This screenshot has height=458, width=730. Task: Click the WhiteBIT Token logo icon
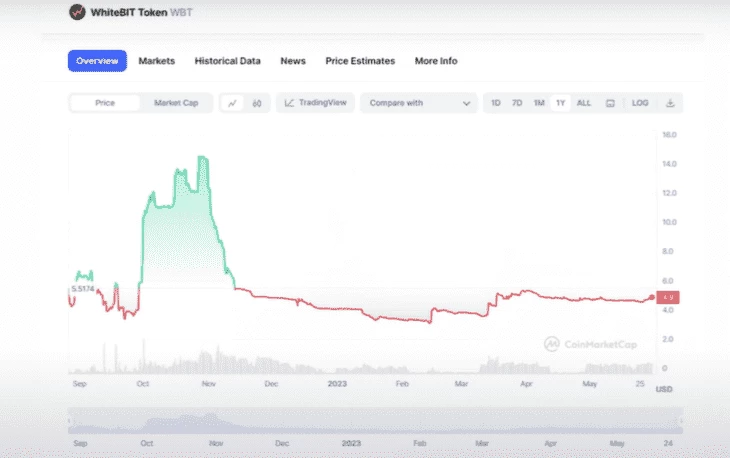point(77,12)
